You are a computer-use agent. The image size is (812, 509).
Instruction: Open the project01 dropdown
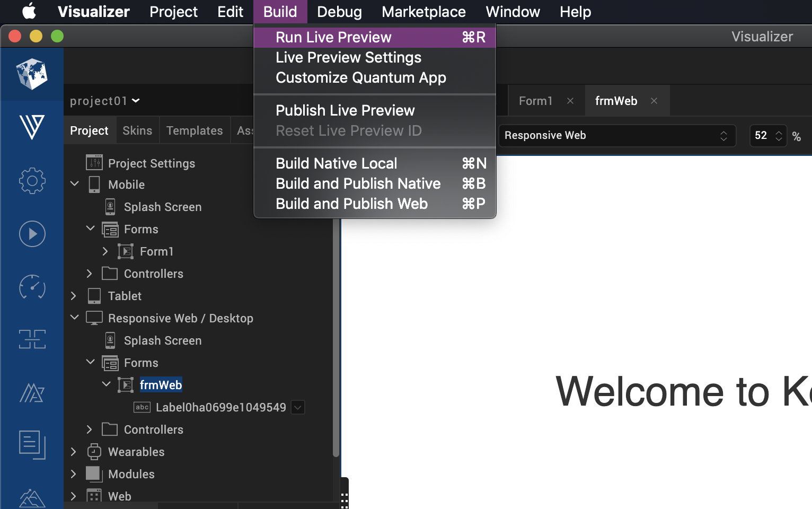tap(104, 101)
